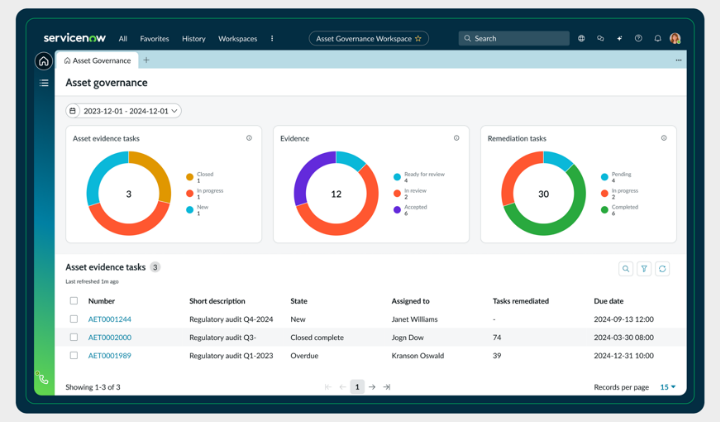Click the phone icon at bottom left
The width and height of the screenshot is (720, 422).
point(43,380)
